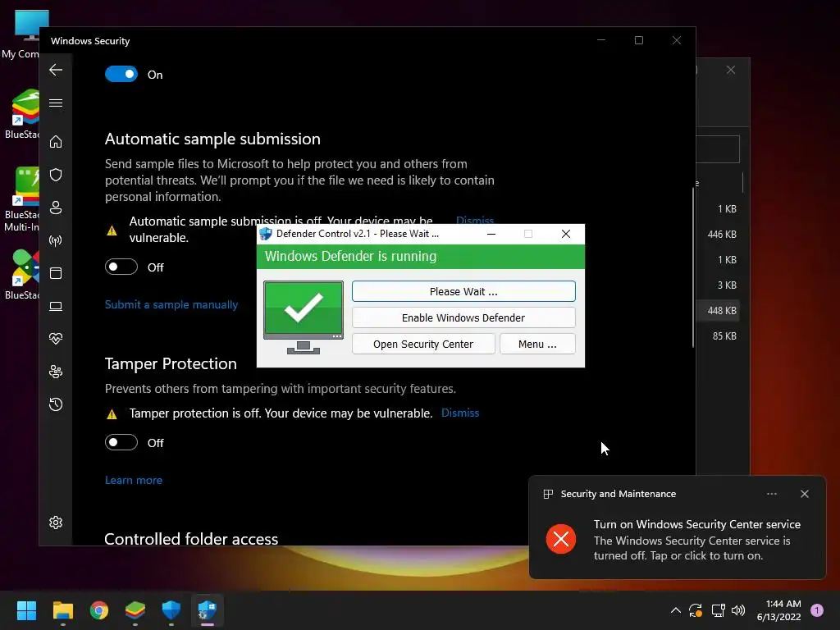Switch to Defender Control taskbar icon
The width and height of the screenshot is (840, 630).
click(208, 610)
